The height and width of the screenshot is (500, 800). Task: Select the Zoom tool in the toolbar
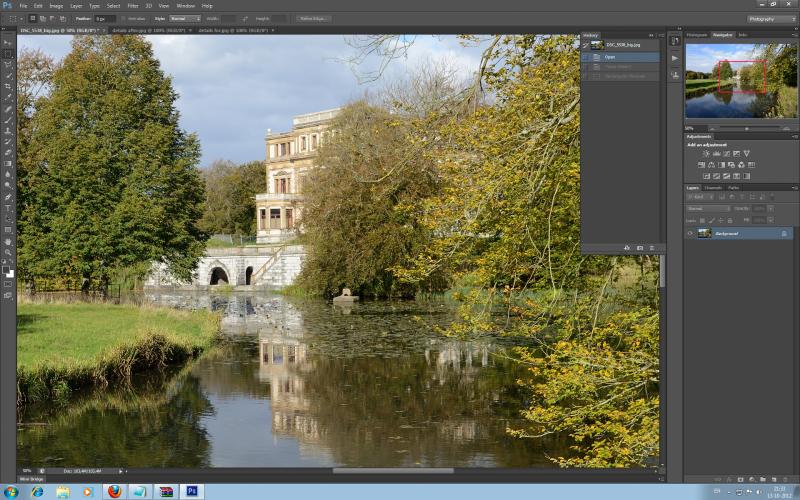pyautogui.click(x=8, y=252)
